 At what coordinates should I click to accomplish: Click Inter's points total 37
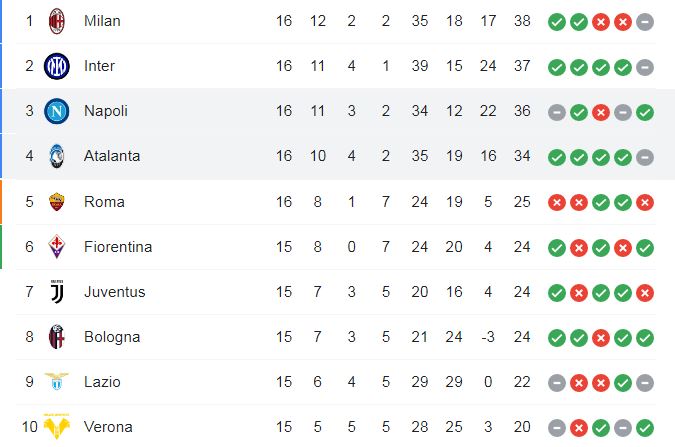tap(522, 66)
